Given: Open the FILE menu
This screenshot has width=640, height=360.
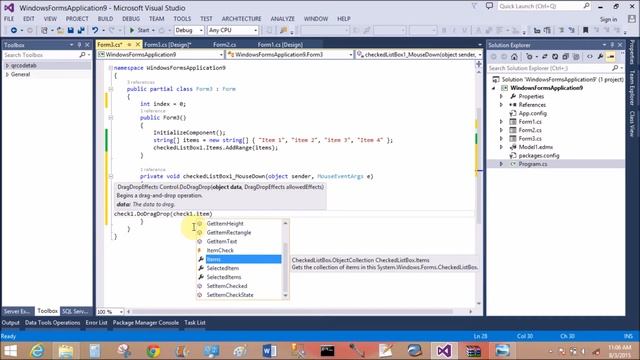Looking at the screenshot, I should (x=9, y=19).
